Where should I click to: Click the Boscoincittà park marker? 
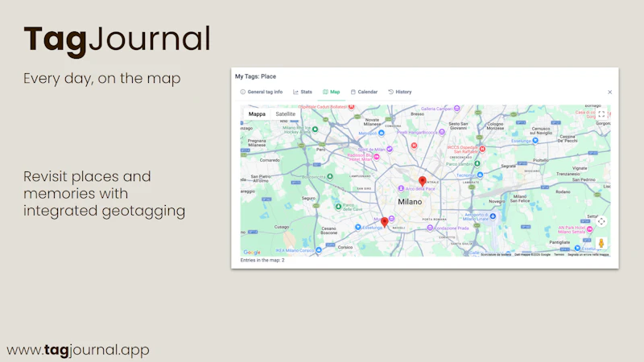[330, 177]
